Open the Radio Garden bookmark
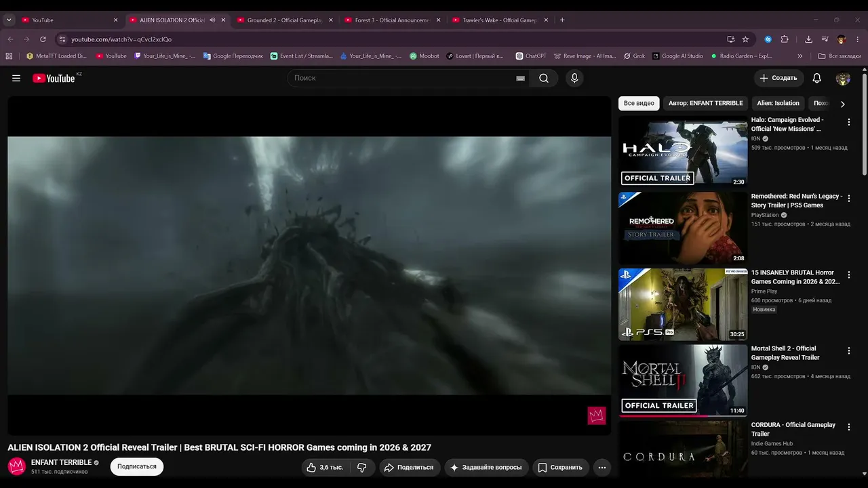868x488 pixels. [742, 56]
